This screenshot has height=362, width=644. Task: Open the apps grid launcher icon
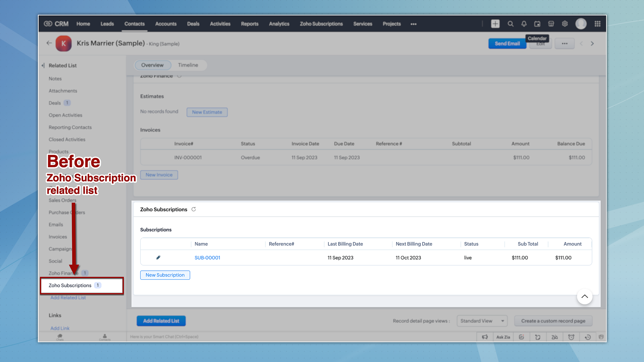click(597, 24)
